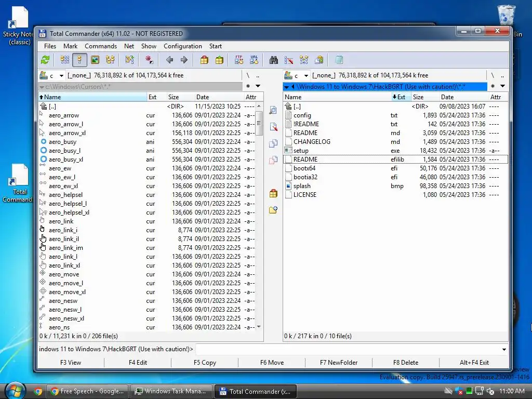Click the F3 View button

pyautogui.click(x=71, y=362)
